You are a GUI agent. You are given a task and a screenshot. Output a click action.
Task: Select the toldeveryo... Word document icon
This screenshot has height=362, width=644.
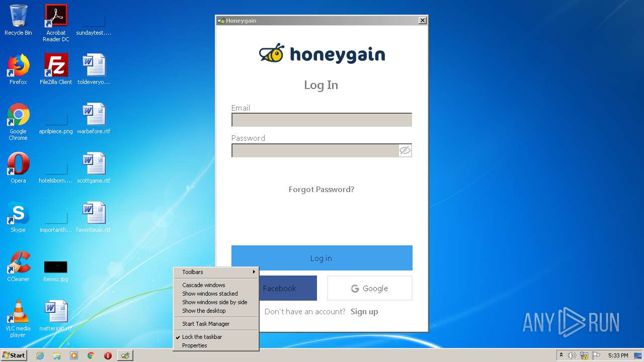tap(94, 69)
